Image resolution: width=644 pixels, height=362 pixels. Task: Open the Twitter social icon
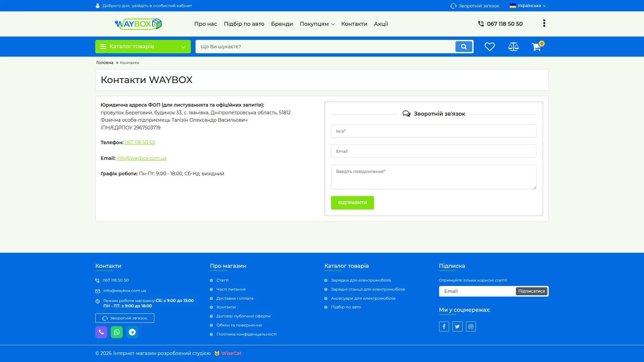[x=457, y=326]
